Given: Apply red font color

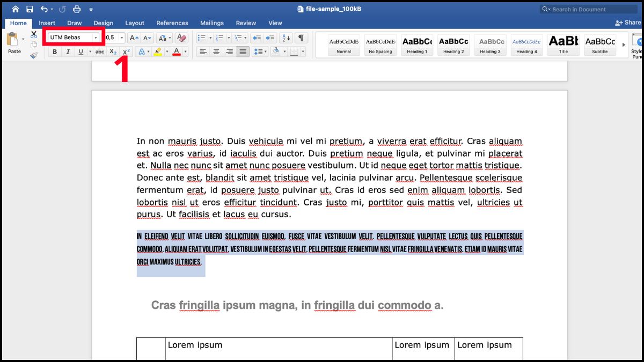Looking at the screenshot, I should tap(177, 52).
